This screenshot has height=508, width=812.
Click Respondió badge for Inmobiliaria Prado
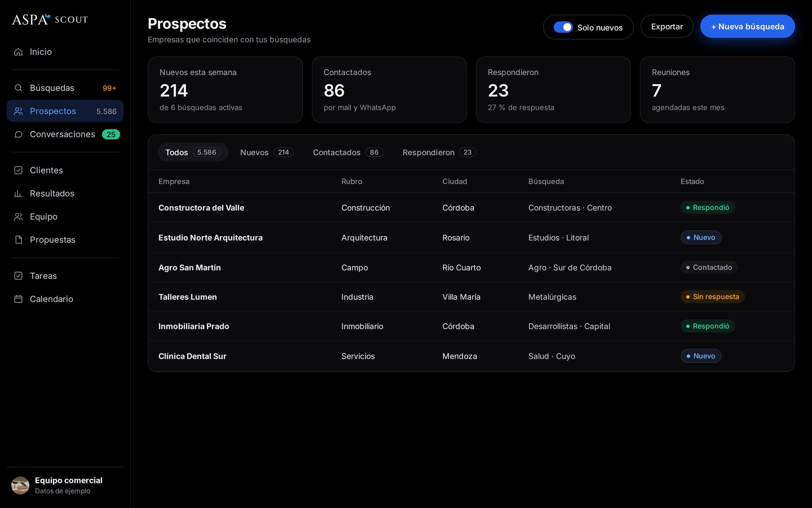point(708,326)
